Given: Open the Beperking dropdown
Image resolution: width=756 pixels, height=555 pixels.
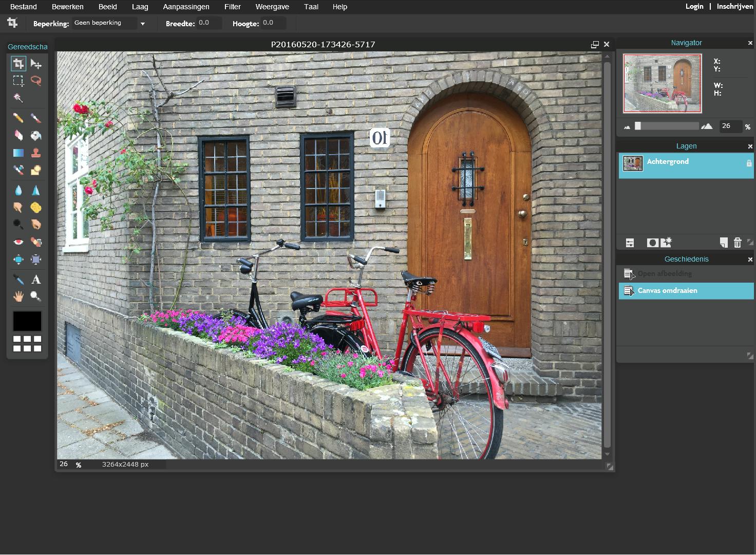Looking at the screenshot, I should (109, 23).
